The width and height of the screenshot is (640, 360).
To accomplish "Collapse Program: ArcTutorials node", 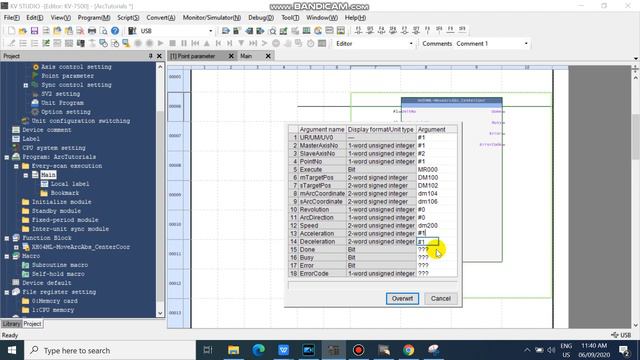I will click(7, 157).
